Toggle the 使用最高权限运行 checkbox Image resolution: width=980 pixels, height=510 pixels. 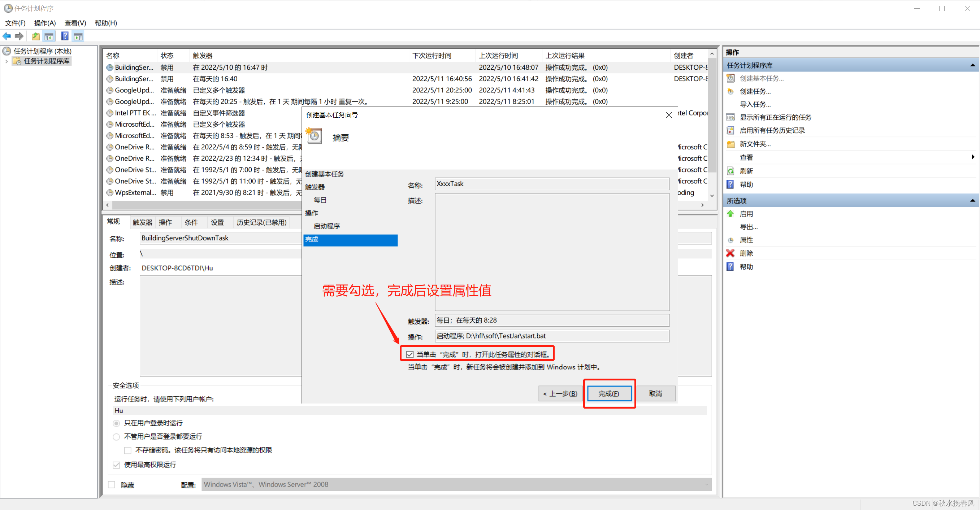point(116,465)
